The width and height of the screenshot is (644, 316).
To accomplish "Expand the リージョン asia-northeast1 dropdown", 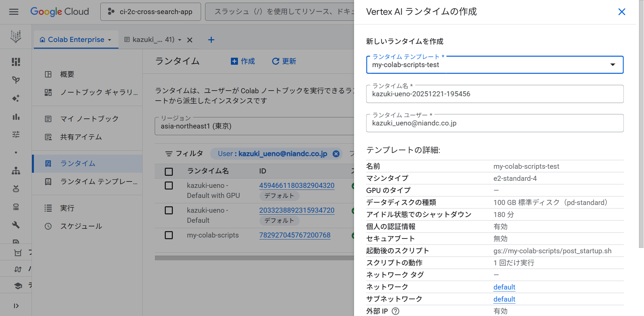I will click(x=254, y=126).
